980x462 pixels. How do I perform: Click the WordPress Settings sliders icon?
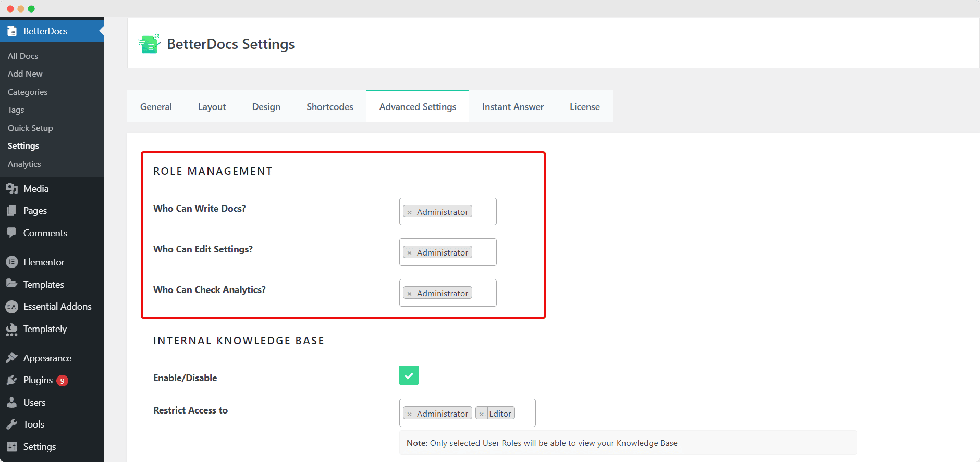tap(11, 446)
